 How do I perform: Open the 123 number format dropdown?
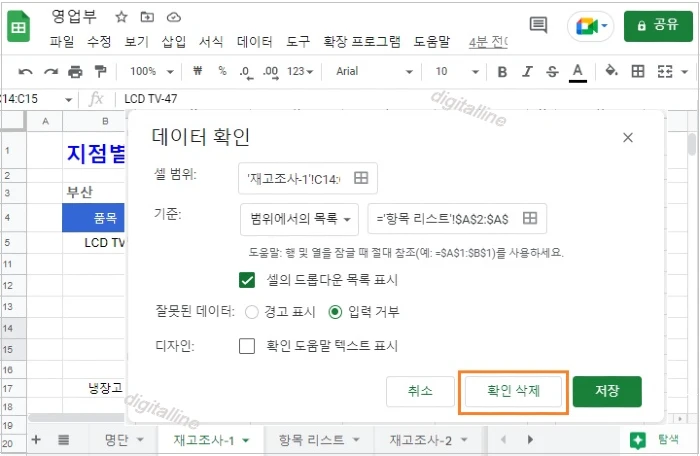tap(300, 71)
